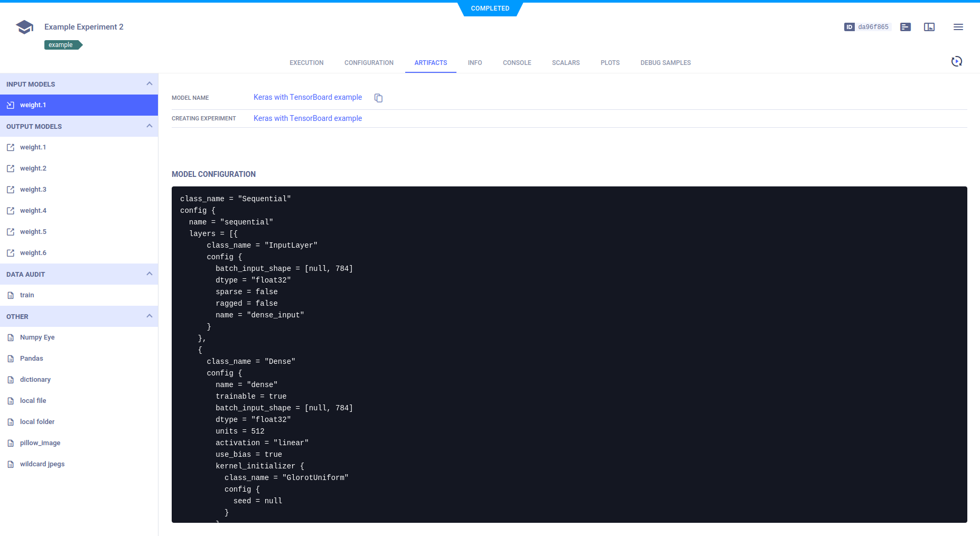
Task: Collapse the OUTPUT MODELS section
Action: tap(150, 126)
